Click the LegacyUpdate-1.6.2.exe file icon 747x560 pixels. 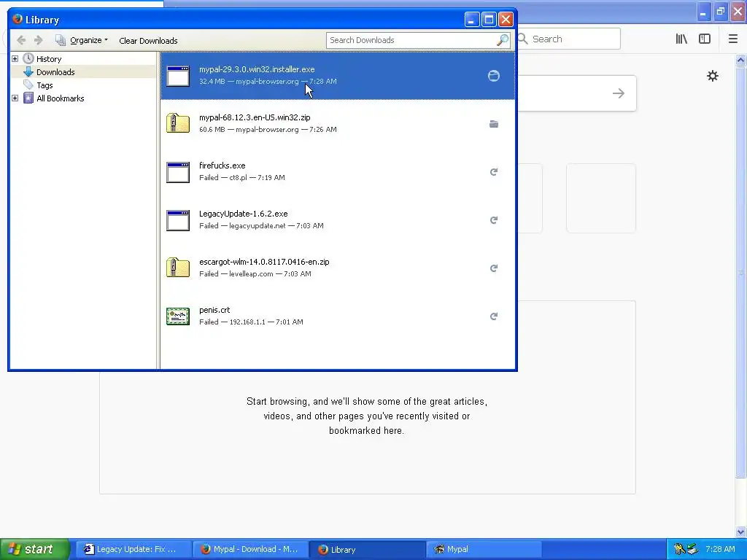point(178,220)
